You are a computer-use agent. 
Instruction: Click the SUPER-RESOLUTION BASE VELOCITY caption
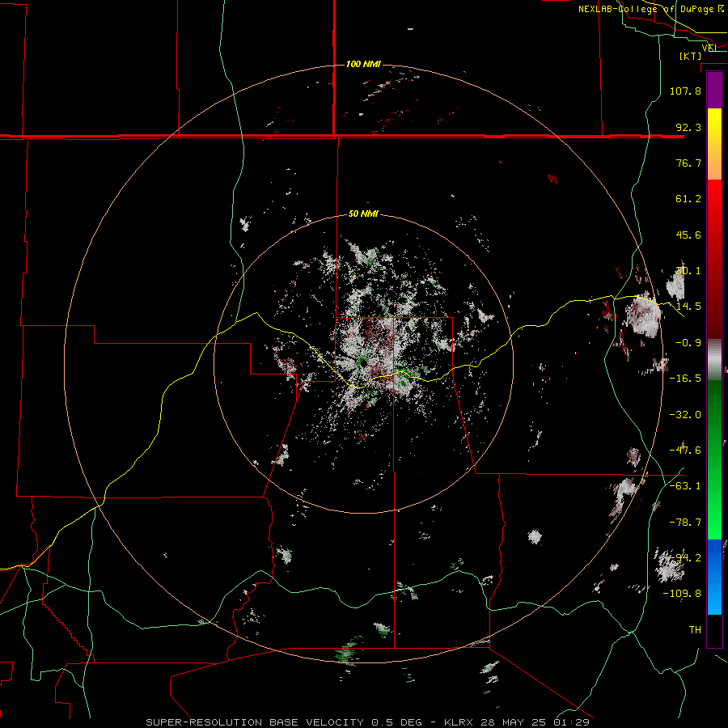point(256,722)
